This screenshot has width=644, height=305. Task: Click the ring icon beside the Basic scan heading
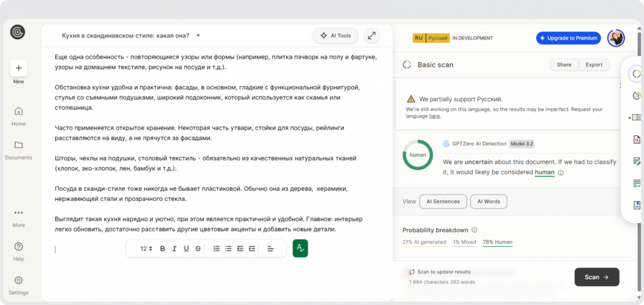point(407,65)
